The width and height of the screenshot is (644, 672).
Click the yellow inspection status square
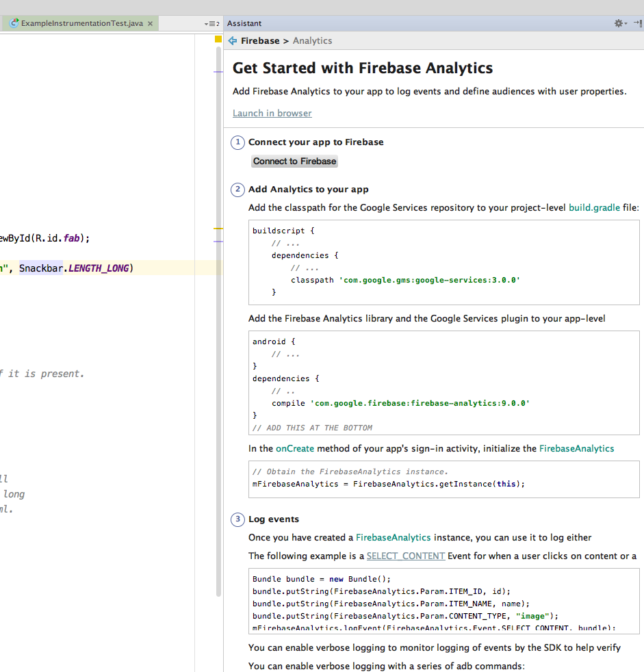click(x=218, y=40)
